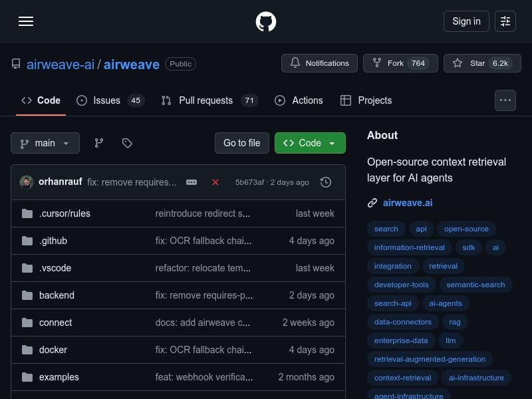
Task: Select the 'llm' topic tag
Action: (x=451, y=340)
